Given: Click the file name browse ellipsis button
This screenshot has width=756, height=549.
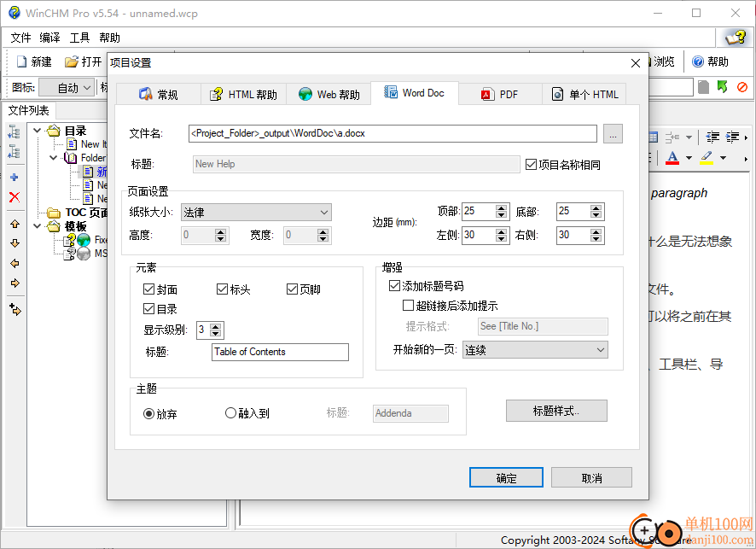Looking at the screenshot, I should 613,134.
